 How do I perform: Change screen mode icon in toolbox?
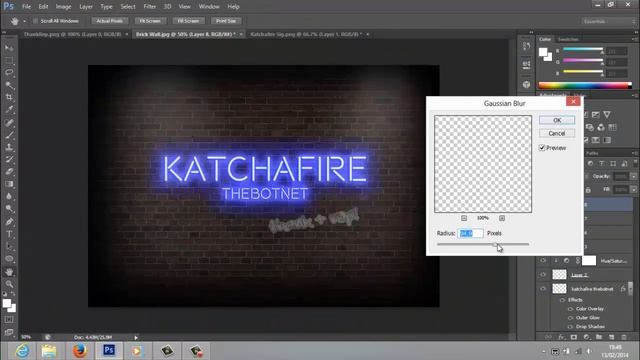pyautogui.click(x=9, y=332)
